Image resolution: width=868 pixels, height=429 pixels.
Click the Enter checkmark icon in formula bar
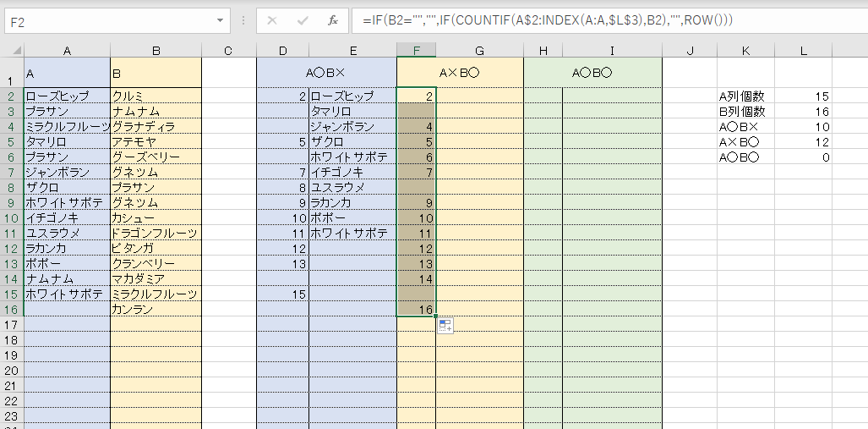point(303,20)
